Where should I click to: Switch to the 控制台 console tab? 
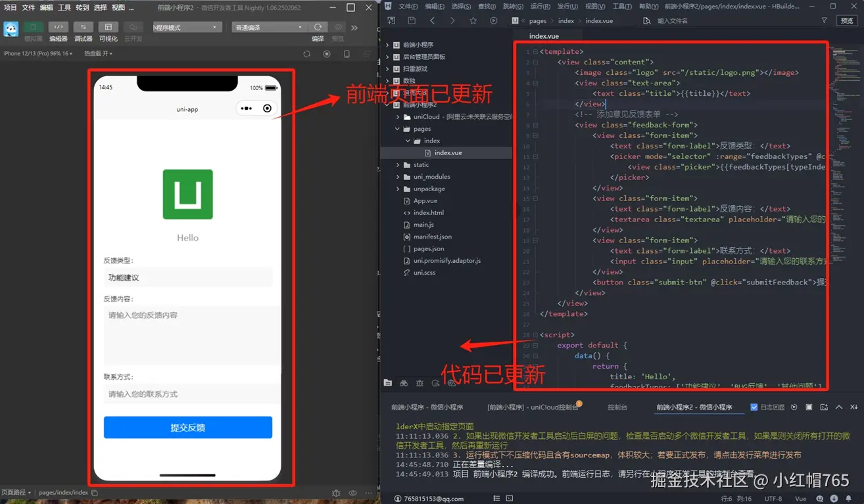(x=617, y=407)
